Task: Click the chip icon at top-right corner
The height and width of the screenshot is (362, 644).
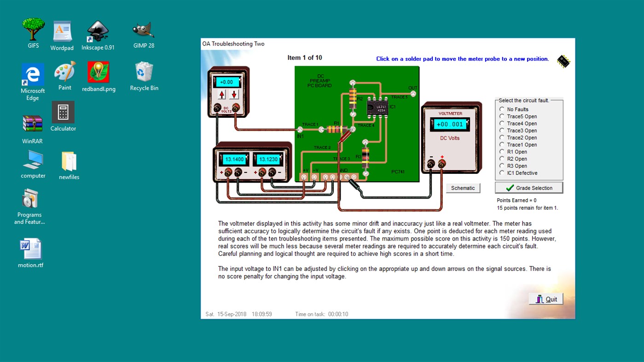Action: (x=563, y=61)
